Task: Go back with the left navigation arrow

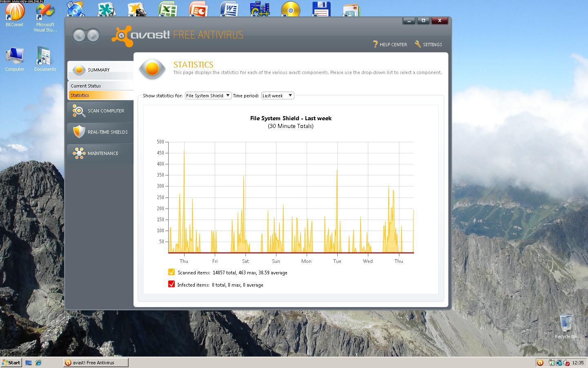Action: pos(79,36)
